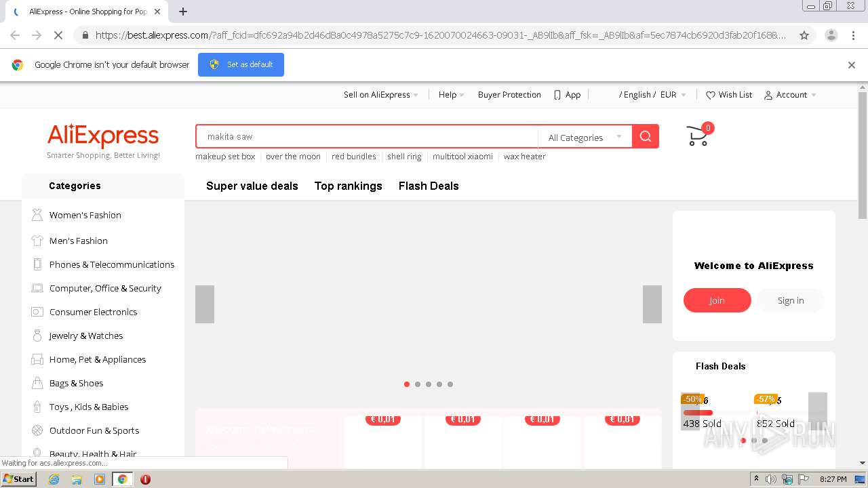The height and width of the screenshot is (488, 868).
Task: Focus the makita saw search field
Action: click(x=368, y=136)
